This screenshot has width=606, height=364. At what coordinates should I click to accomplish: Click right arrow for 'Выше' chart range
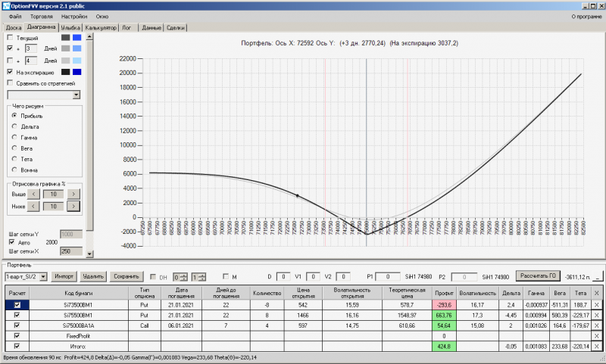click(x=73, y=194)
